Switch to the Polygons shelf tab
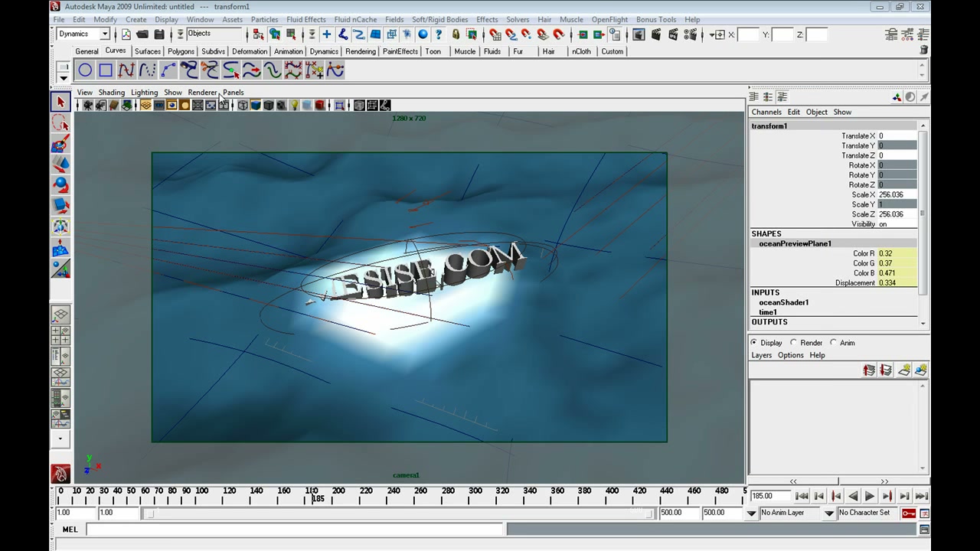Screen dimensions: 980x551 point(181,51)
